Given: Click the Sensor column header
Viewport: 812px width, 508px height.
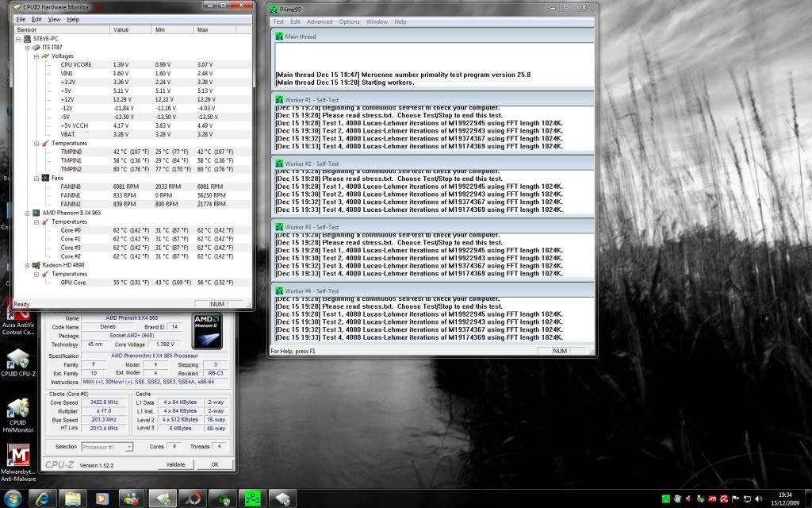Looking at the screenshot, I should (62, 29).
